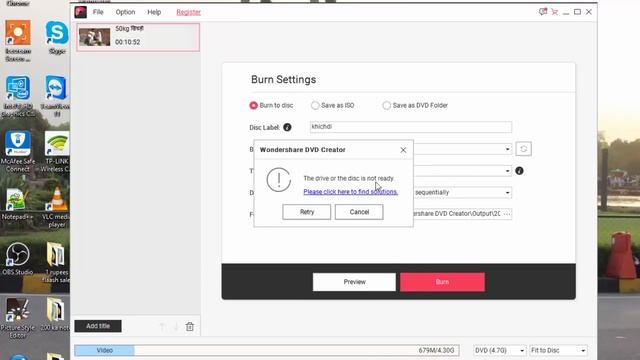
Task: Open the feedback icon in title bar
Action: click(x=542, y=12)
